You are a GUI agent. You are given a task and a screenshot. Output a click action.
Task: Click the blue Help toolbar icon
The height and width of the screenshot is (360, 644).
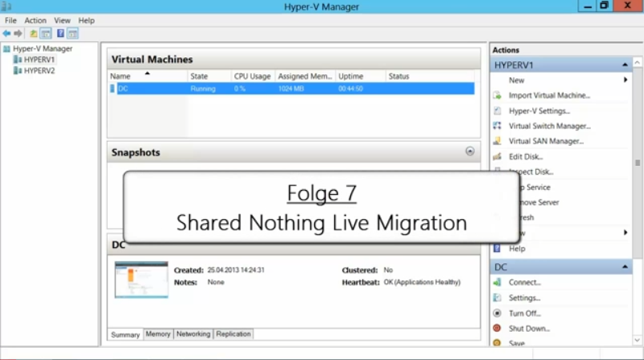(60, 33)
